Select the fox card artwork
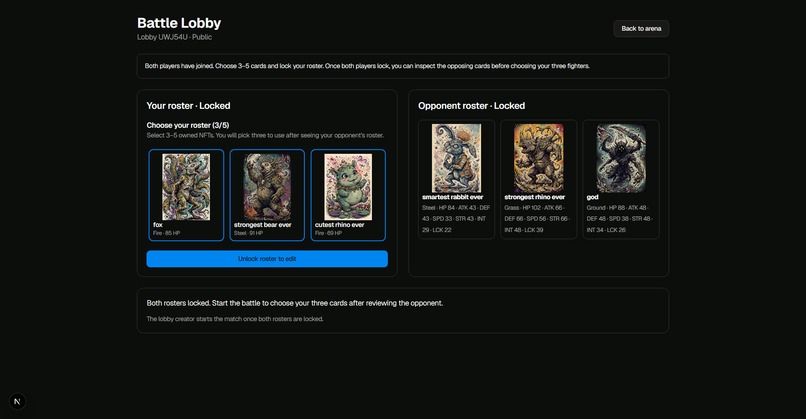This screenshot has width=806, height=419. click(x=186, y=187)
